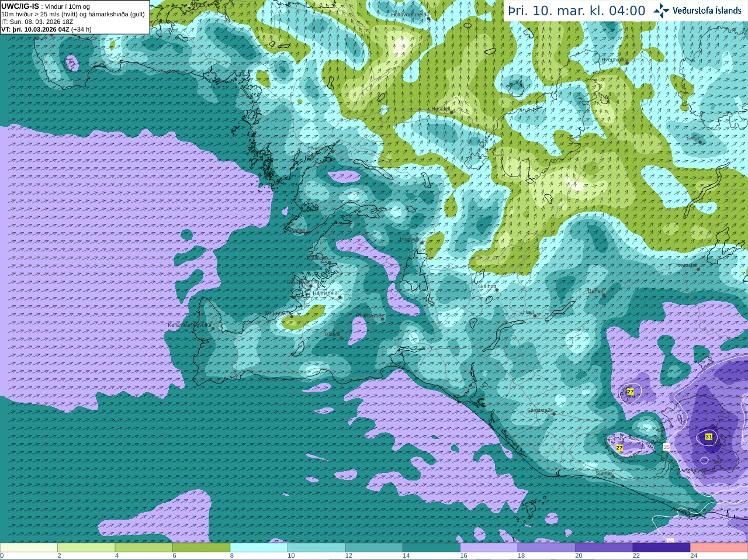Click the IT: Sun. 08.03.2026 18Z line
The image size is (748, 560).
click(37, 22)
